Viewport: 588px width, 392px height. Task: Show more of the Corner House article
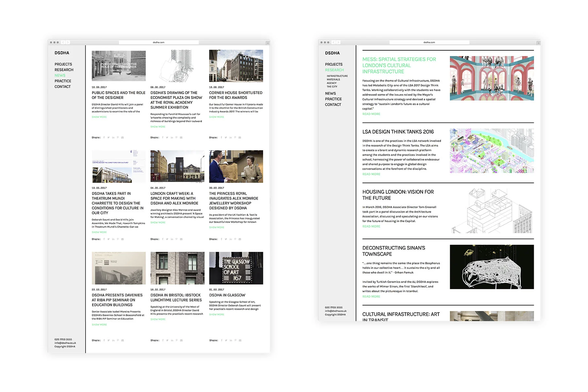click(217, 117)
